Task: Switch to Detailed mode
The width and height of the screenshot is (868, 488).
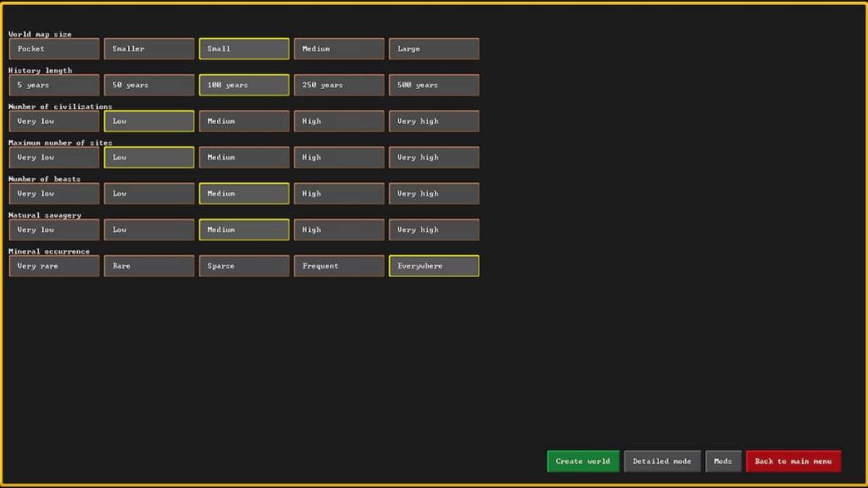Action: [x=662, y=461]
